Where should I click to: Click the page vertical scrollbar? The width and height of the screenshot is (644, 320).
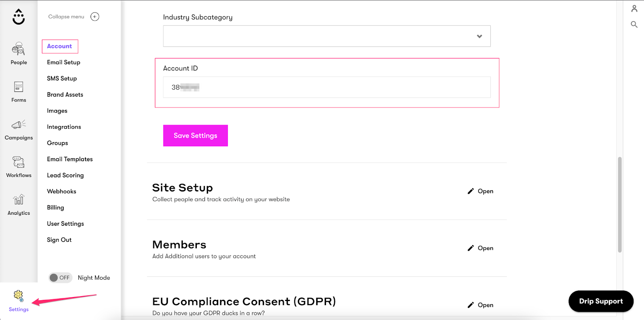pos(620,205)
